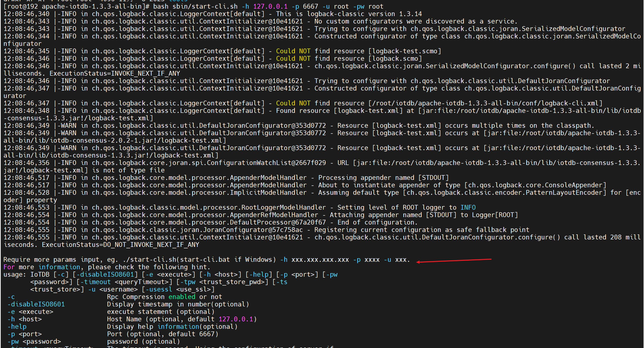Click the '-e <execute>' option row

coord(111,312)
